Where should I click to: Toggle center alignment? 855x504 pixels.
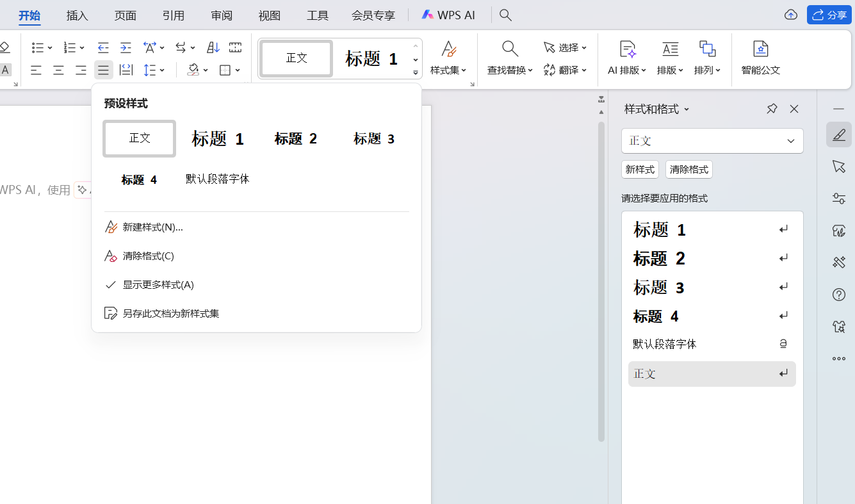click(58, 70)
